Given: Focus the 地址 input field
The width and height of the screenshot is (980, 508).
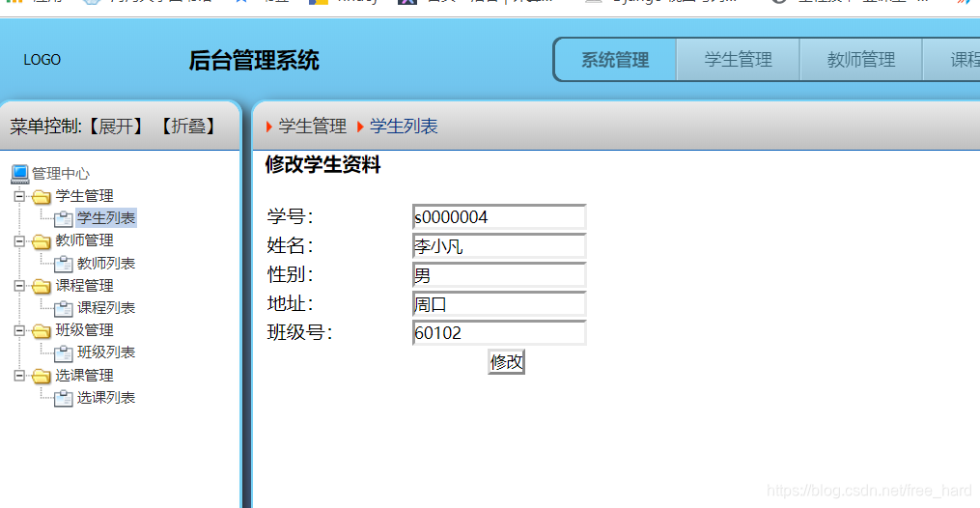Looking at the screenshot, I should [x=499, y=304].
